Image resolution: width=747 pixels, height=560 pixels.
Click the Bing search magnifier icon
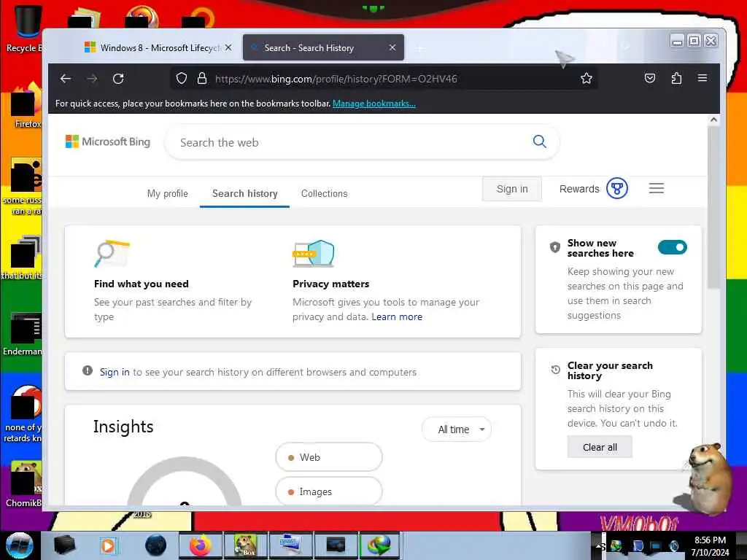(539, 141)
